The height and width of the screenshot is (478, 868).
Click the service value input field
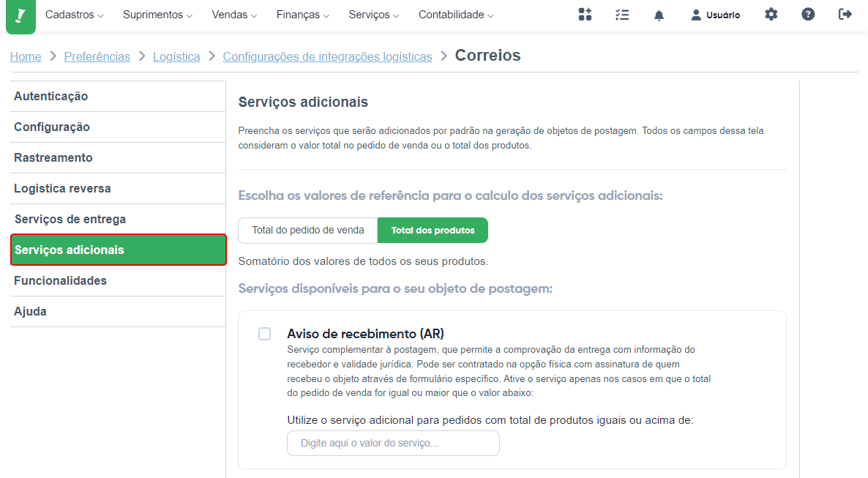coord(393,443)
